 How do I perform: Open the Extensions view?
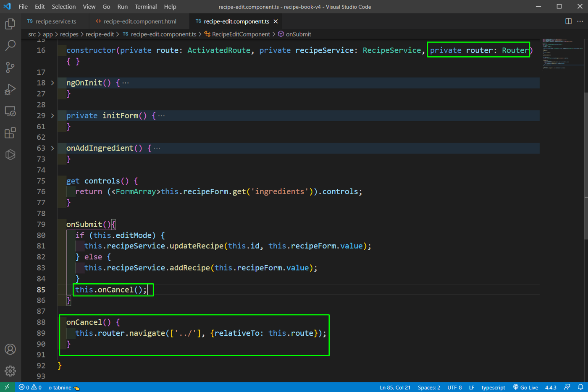(x=10, y=133)
